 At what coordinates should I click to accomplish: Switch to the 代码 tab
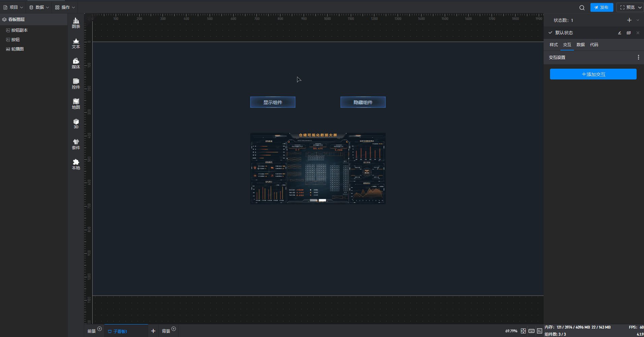click(x=594, y=45)
